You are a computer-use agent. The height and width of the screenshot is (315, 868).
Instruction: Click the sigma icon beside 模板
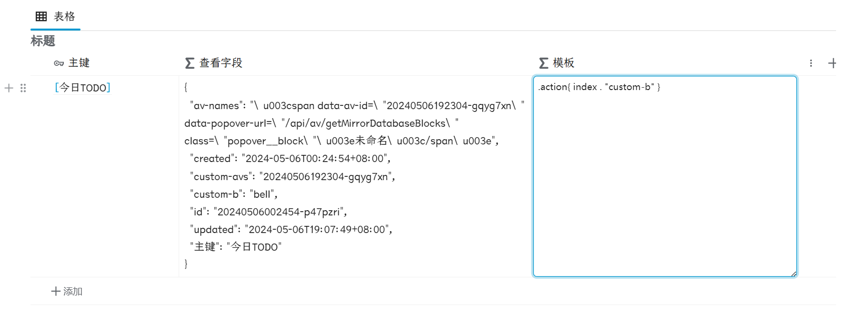(x=544, y=63)
